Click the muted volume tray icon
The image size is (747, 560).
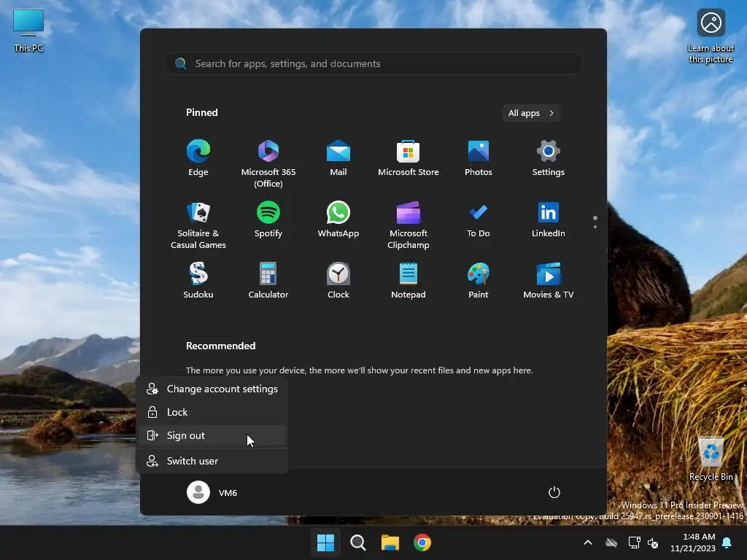[653, 542]
